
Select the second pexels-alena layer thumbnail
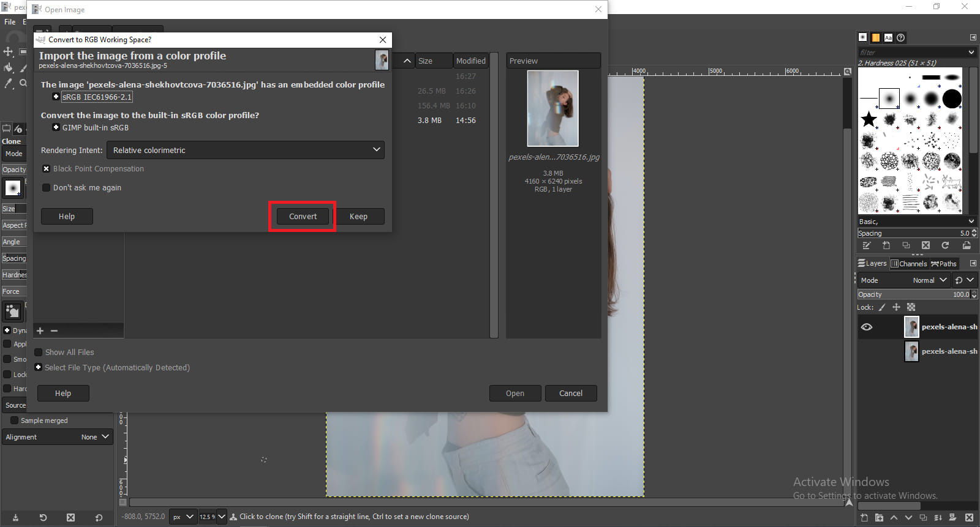point(911,351)
